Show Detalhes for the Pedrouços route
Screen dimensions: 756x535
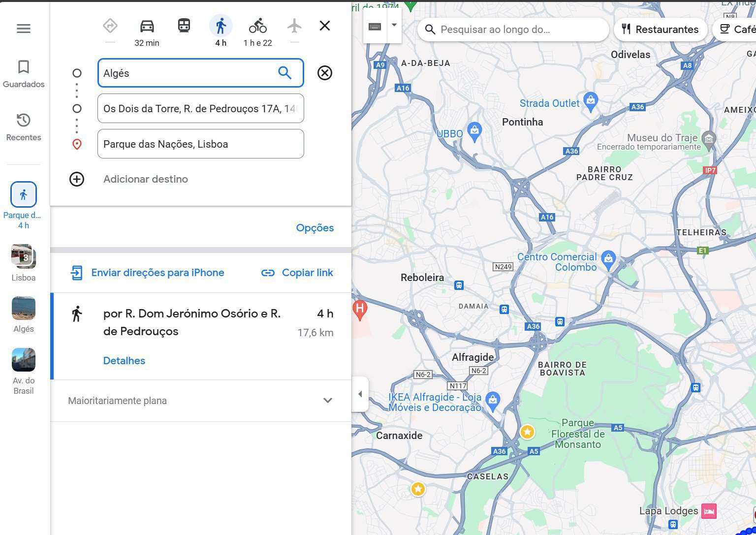(x=124, y=360)
